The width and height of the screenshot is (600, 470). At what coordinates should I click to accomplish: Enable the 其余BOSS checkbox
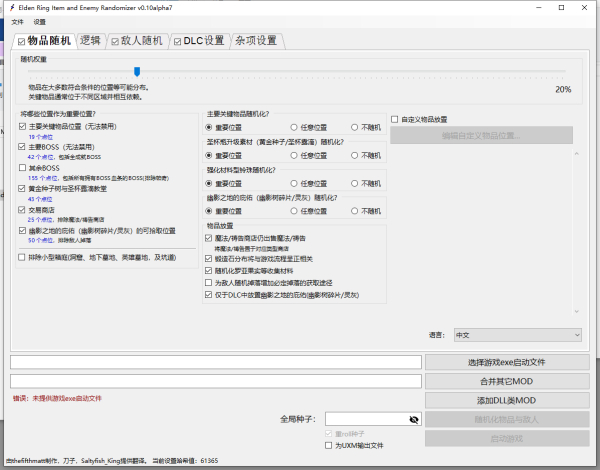(x=23, y=168)
